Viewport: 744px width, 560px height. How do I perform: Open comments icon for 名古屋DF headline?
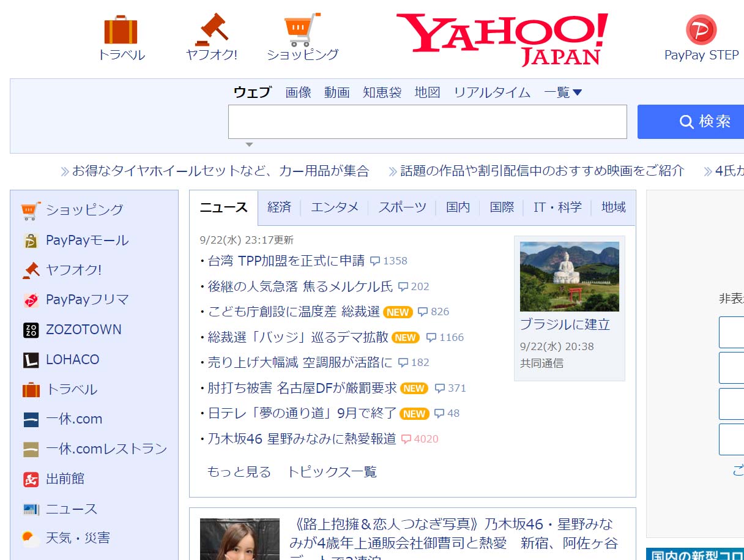pyautogui.click(x=440, y=388)
